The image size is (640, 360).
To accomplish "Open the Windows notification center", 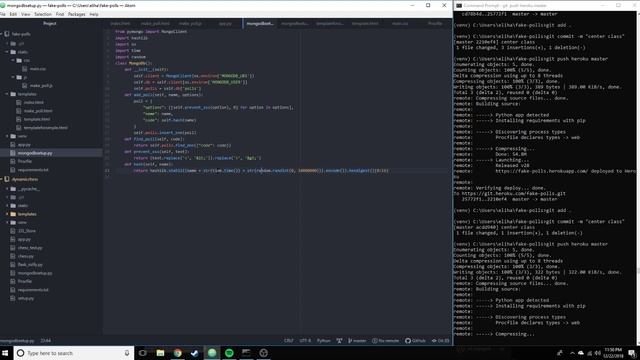I will [632, 353].
